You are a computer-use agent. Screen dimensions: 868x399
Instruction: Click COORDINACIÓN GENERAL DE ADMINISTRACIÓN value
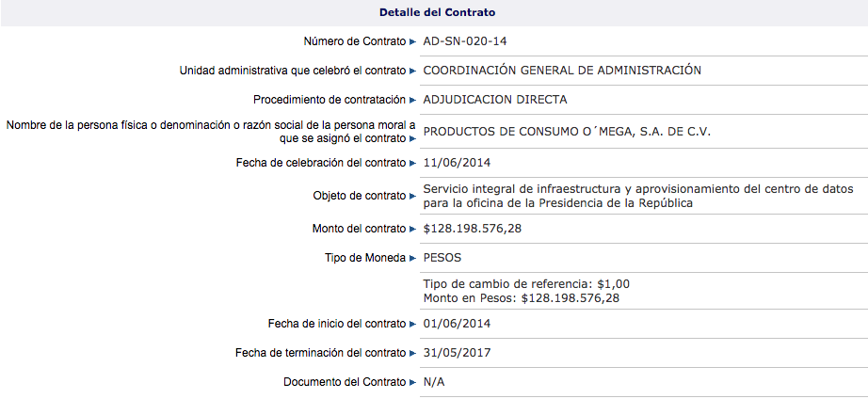(562, 71)
